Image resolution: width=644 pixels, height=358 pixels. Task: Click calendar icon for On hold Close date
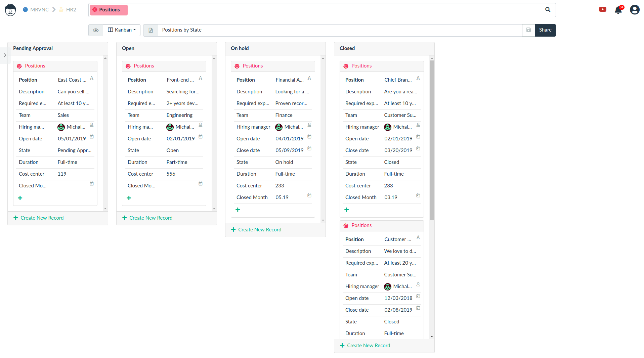(309, 148)
